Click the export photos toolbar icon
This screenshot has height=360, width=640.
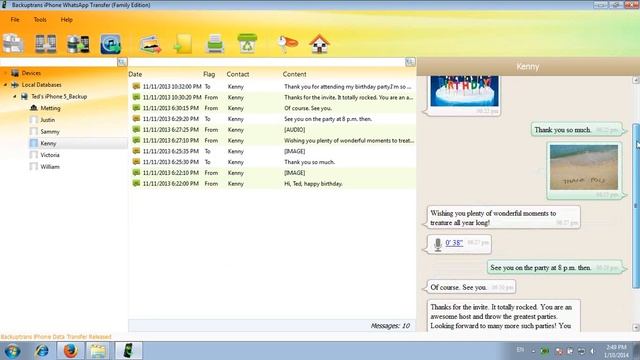point(150,44)
